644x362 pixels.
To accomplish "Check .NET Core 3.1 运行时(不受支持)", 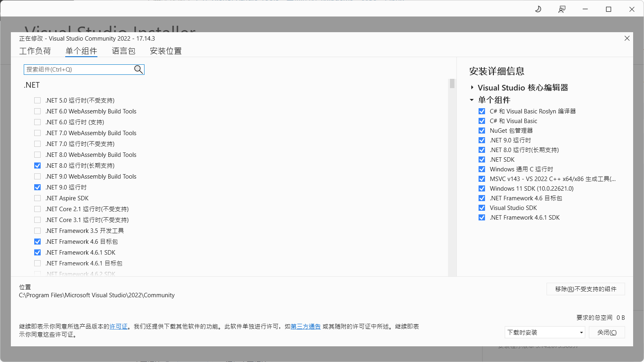I will click(x=37, y=220).
